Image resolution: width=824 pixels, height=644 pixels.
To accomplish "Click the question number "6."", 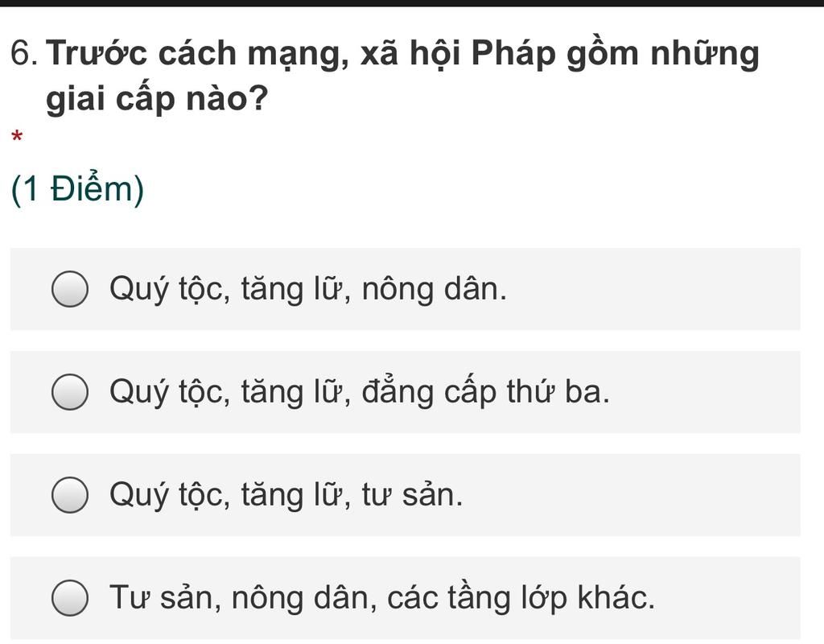I will [25, 55].
